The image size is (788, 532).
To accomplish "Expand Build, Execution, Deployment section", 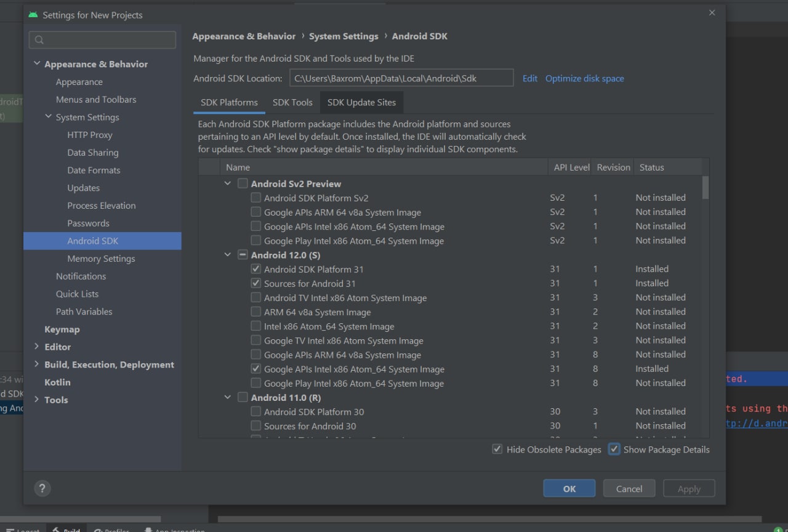I will [x=37, y=364].
